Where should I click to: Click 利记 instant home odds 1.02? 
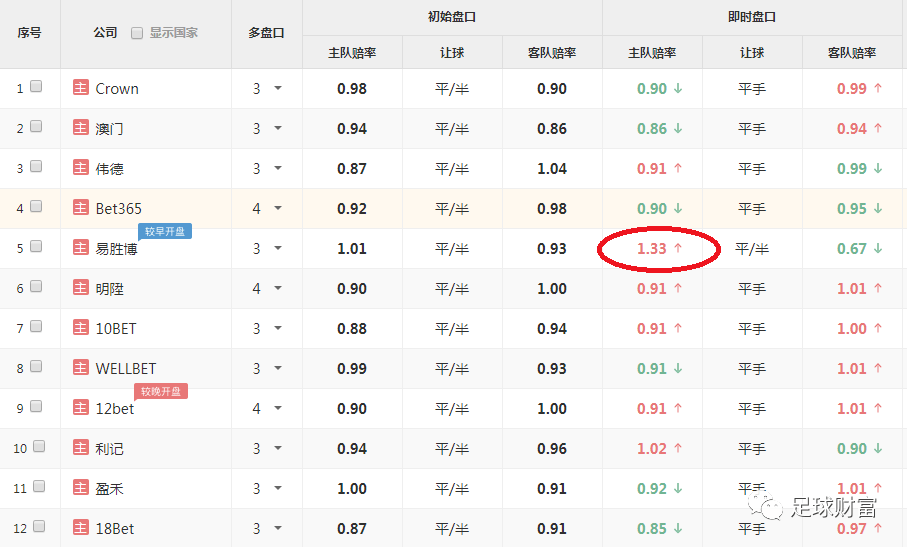pyautogui.click(x=652, y=449)
